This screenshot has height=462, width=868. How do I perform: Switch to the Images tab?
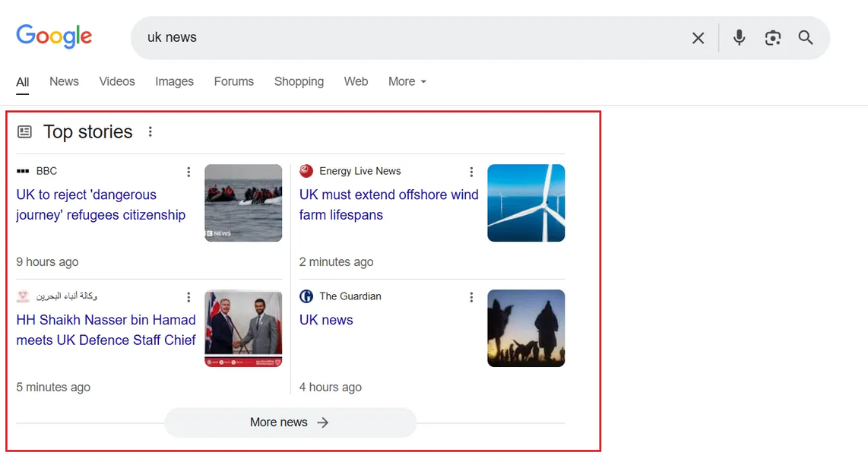pyautogui.click(x=174, y=81)
